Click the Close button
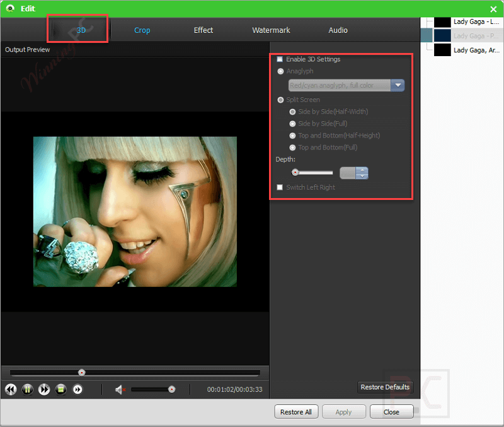 point(391,412)
